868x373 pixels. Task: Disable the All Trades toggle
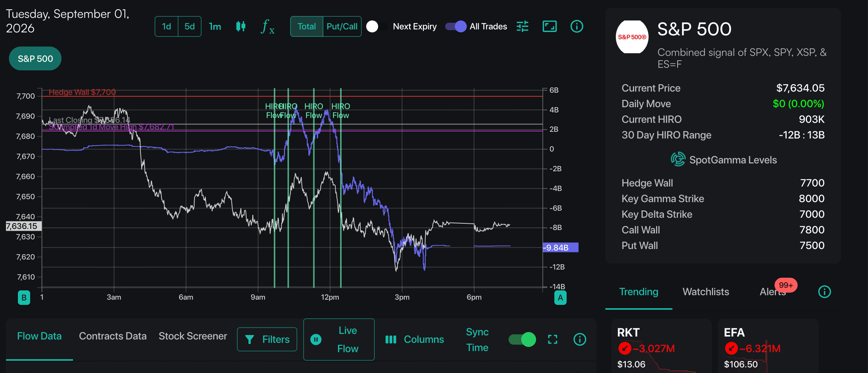(x=456, y=26)
